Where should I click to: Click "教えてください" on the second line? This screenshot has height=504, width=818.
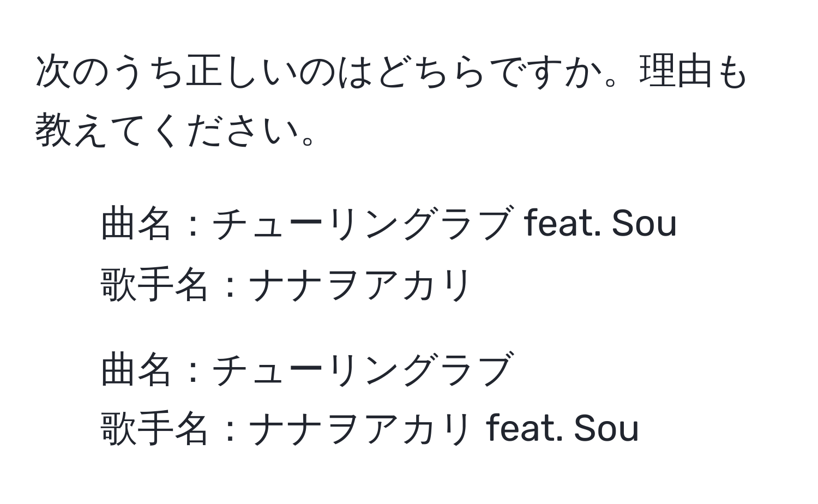click(164, 131)
